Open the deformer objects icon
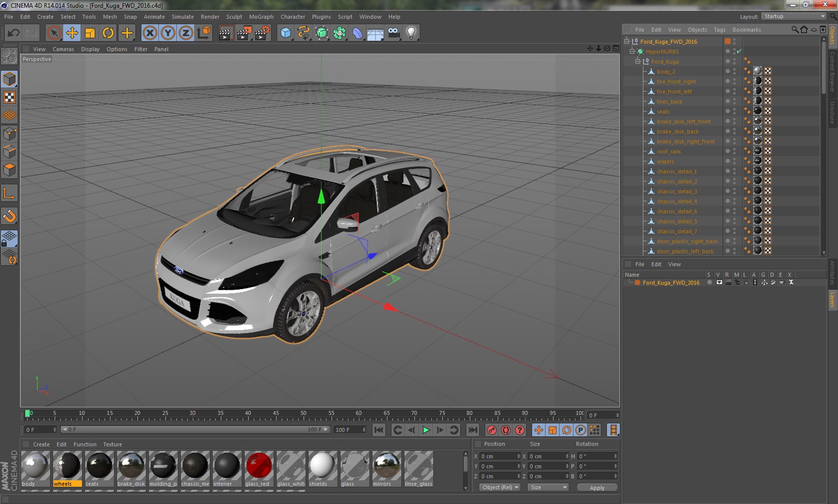This screenshot has width=838, height=504. pyautogui.click(x=357, y=33)
